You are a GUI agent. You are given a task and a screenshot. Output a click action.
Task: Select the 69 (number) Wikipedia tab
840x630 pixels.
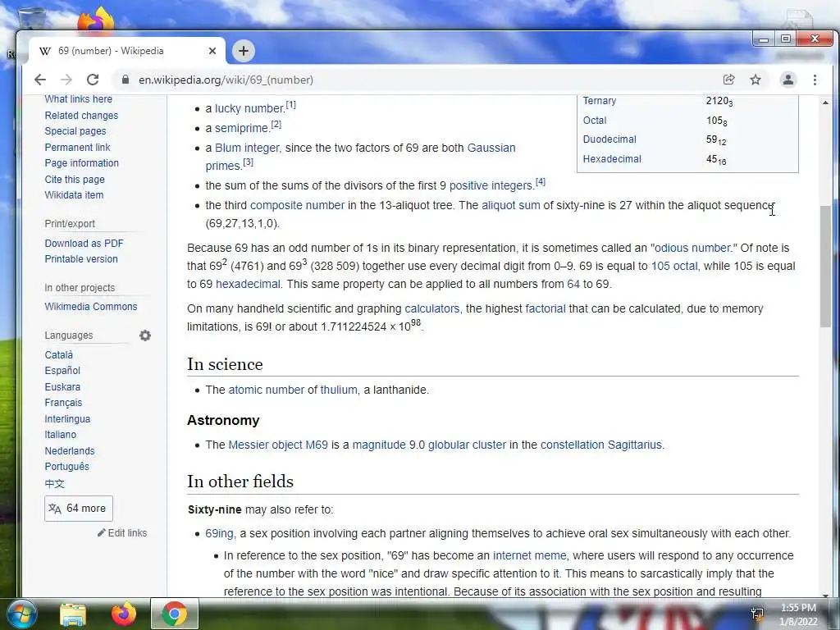(x=127, y=51)
